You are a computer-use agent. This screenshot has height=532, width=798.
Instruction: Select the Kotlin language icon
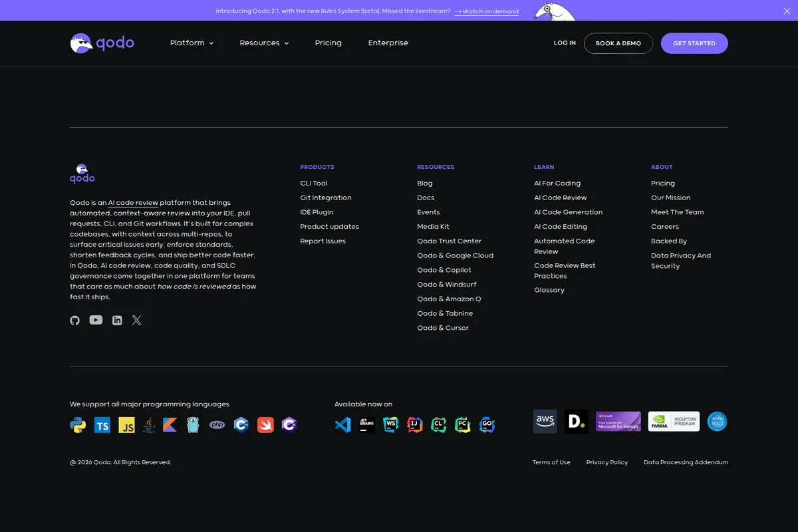point(170,424)
